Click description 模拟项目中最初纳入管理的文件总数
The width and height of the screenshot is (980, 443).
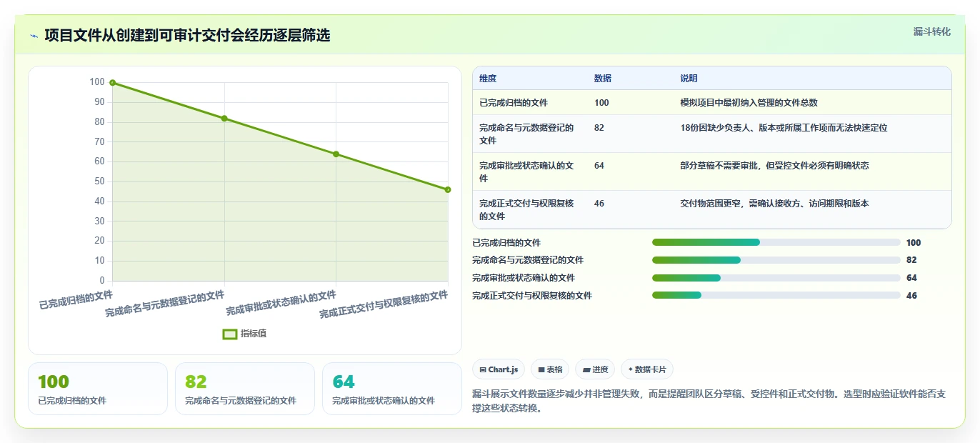749,103
